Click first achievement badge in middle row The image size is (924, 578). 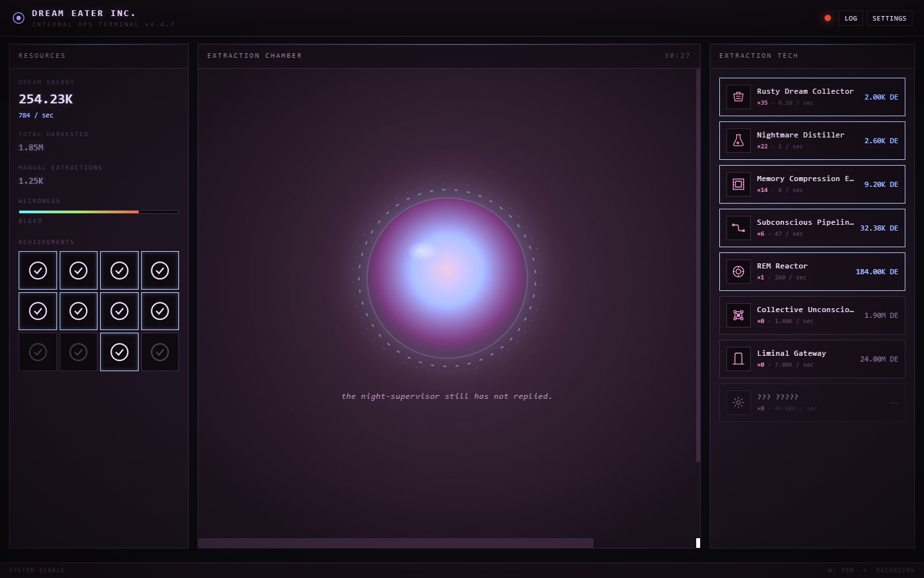click(x=38, y=311)
